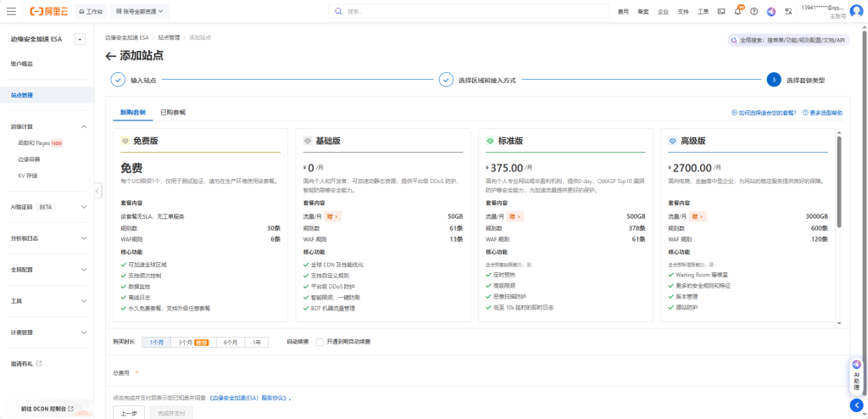Open the hamburger navigation menu
868x419 pixels.
pyautogui.click(x=11, y=12)
